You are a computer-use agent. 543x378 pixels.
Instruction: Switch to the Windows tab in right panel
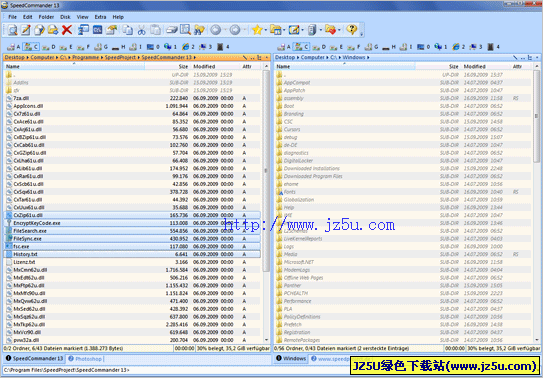[291, 359]
